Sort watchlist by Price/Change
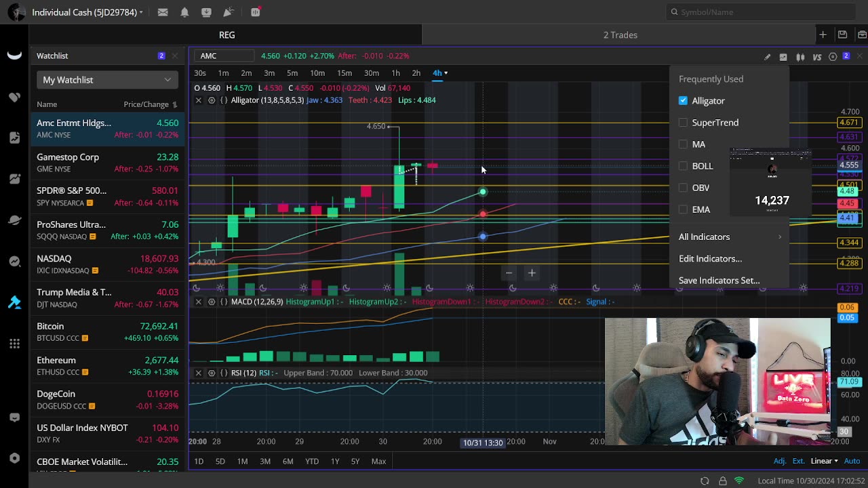 [x=150, y=104]
